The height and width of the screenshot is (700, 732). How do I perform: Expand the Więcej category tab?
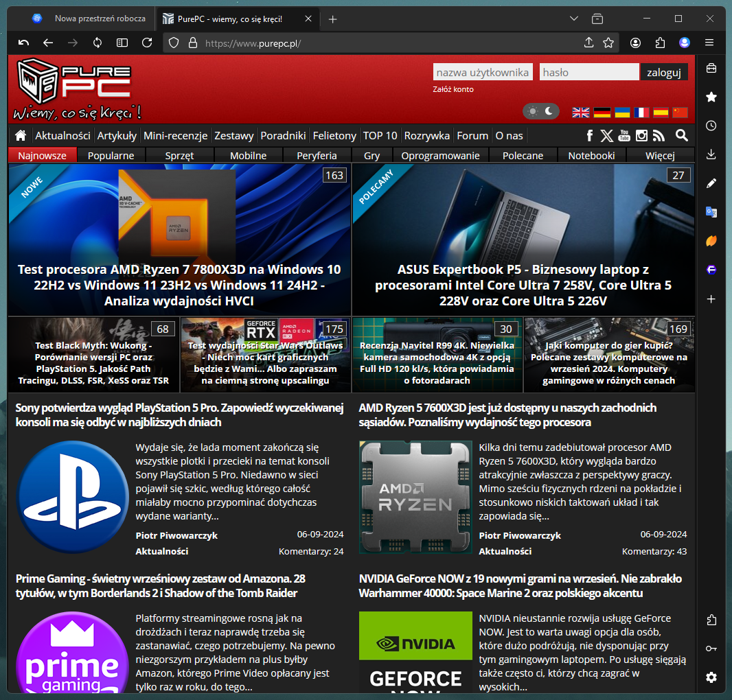coord(660,156)
